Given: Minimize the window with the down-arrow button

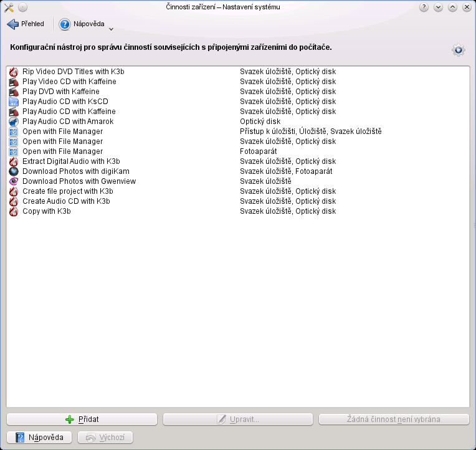Looking at the screenshot, I should 438,7.
